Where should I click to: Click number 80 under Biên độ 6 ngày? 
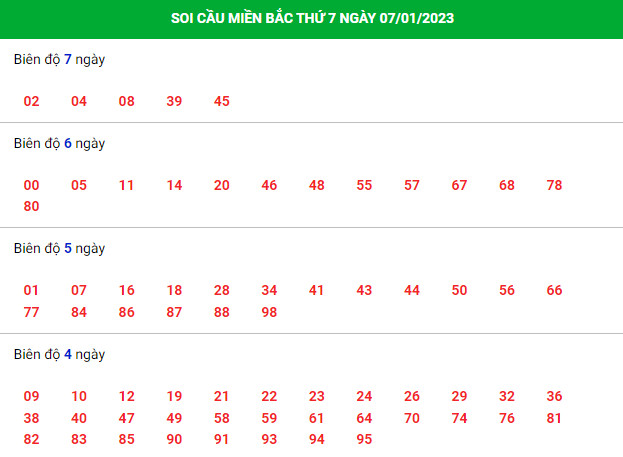point(31,206)
